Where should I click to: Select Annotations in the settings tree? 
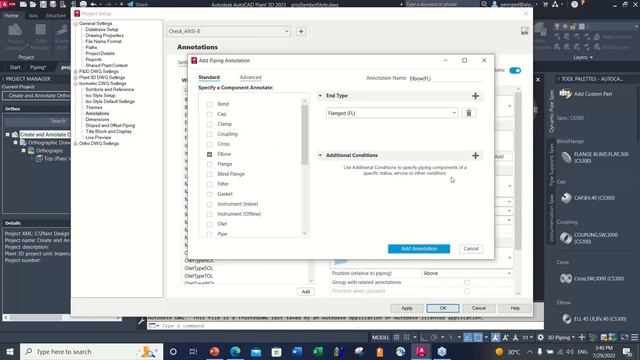[x=97, y=113]
